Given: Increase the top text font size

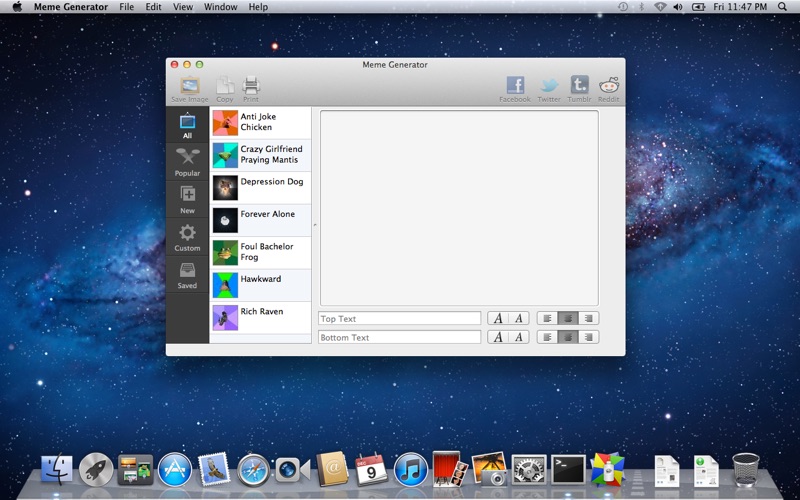Looking at the screenshot, I should point(498,318).
